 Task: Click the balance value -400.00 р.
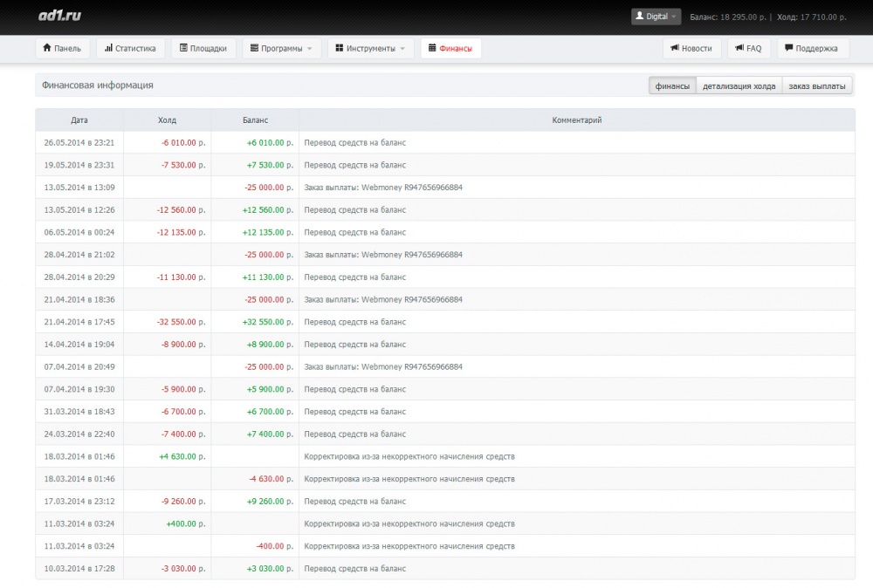274,546
